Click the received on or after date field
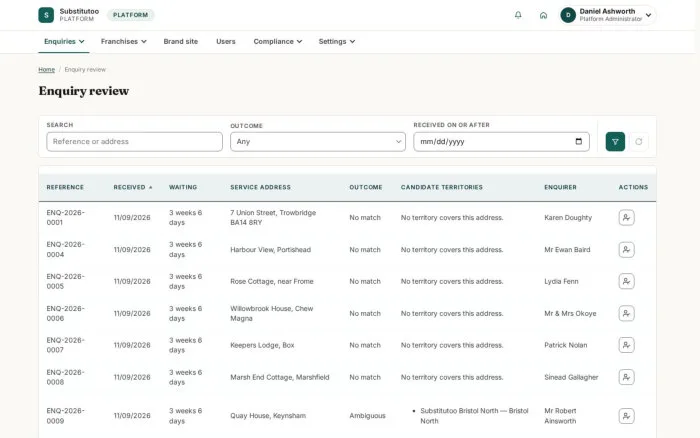The width and height of the screenshot is (700, 438). [501, 142]
